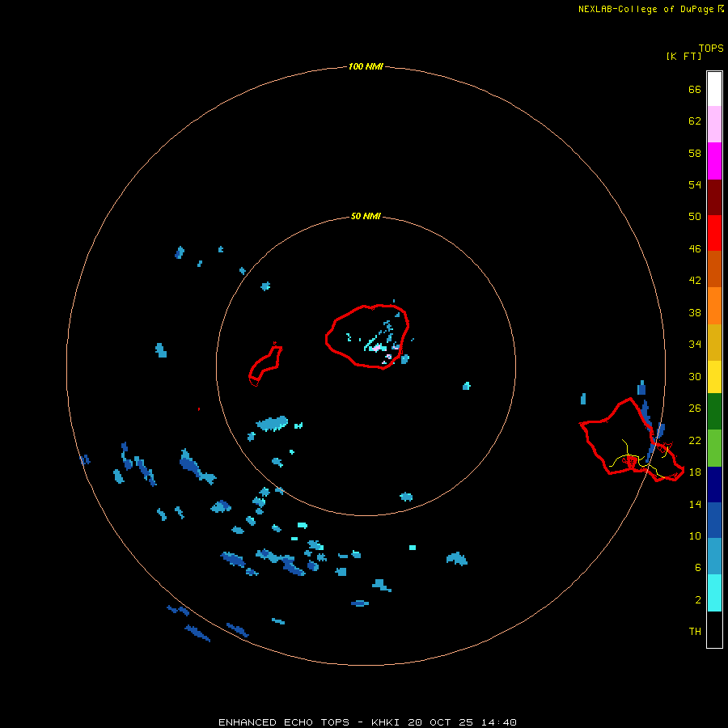Select the light blue legend segment
The width and height of the screenshot is (728, 728).
pyautogui.click(x=714, y=557)
